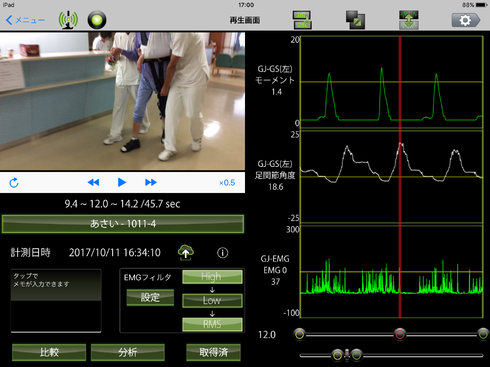Tap the red playhead slider knob

click(400, 334)
